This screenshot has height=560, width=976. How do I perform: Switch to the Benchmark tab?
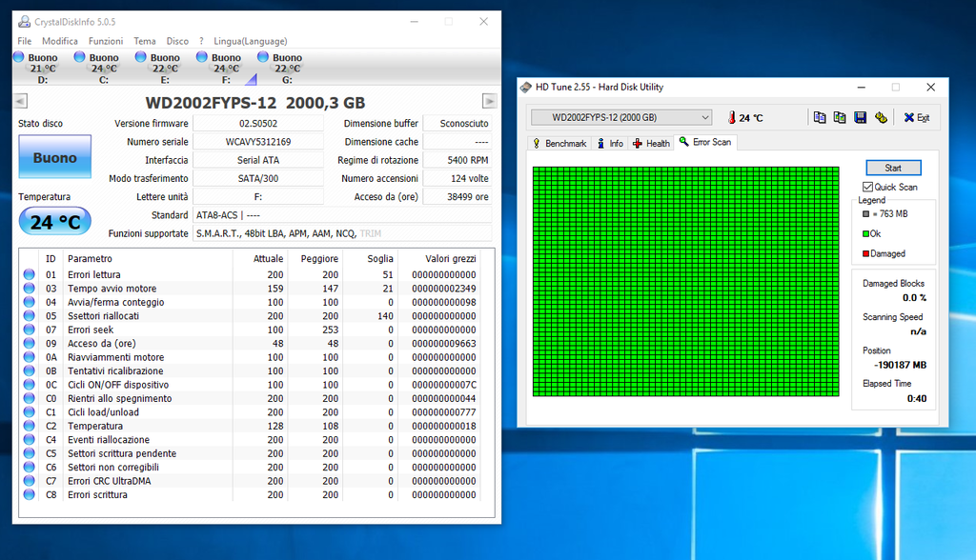coord(559,143)
